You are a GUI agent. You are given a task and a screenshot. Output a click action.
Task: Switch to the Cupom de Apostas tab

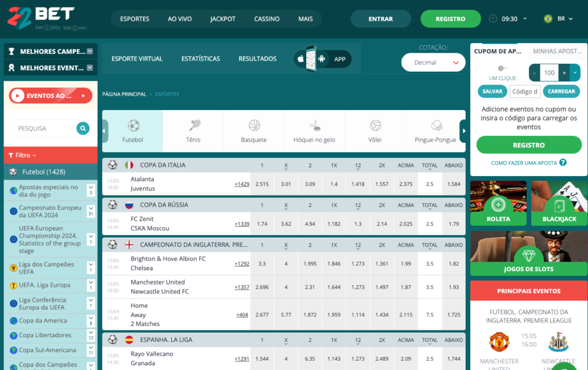tap(499, 51)
